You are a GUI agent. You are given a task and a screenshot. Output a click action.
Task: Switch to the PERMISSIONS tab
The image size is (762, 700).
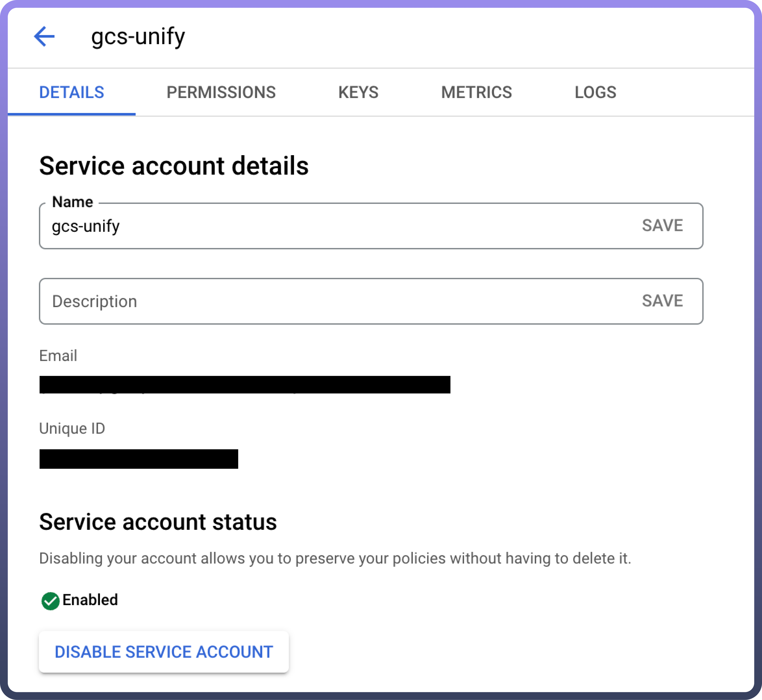click(221, 92)
